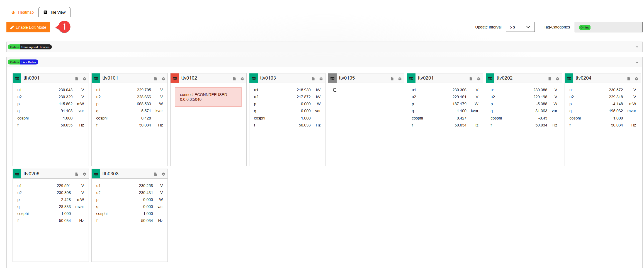Click the Online Unassigned Devices badge
The height and width of the screenshot is (268, 644).
[x=30, y=47]
